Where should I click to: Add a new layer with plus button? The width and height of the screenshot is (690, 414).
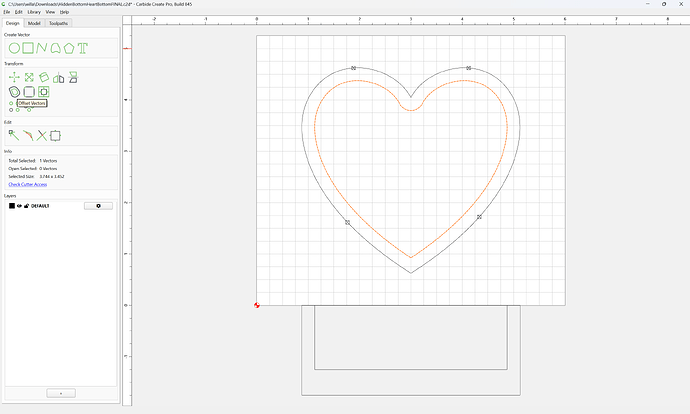click(61, 393)
